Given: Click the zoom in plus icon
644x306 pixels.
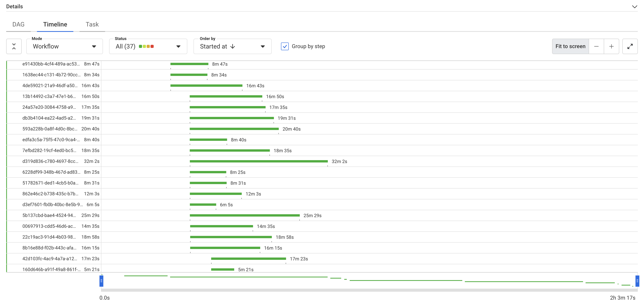Looking at the screenshot, I should [x=611, y=46].
